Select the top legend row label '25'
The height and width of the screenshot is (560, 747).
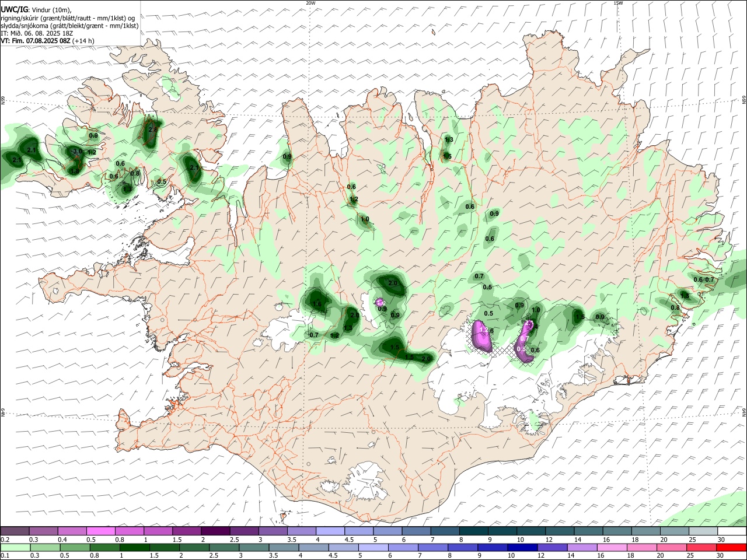(x=692, y=540)
